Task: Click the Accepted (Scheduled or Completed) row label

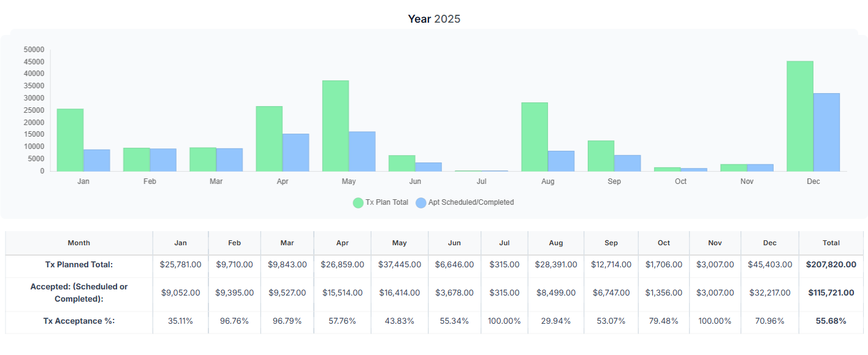Action: point(79,293)
